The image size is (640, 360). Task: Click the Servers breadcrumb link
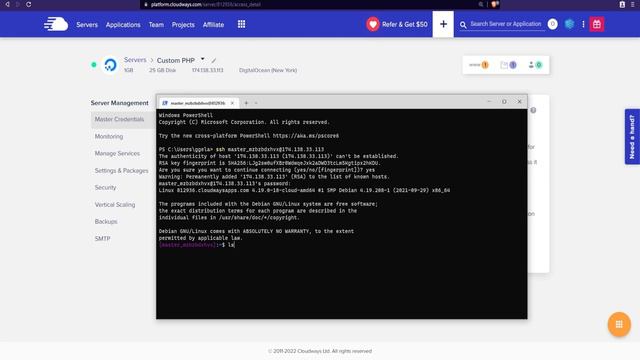click(135, 60)
